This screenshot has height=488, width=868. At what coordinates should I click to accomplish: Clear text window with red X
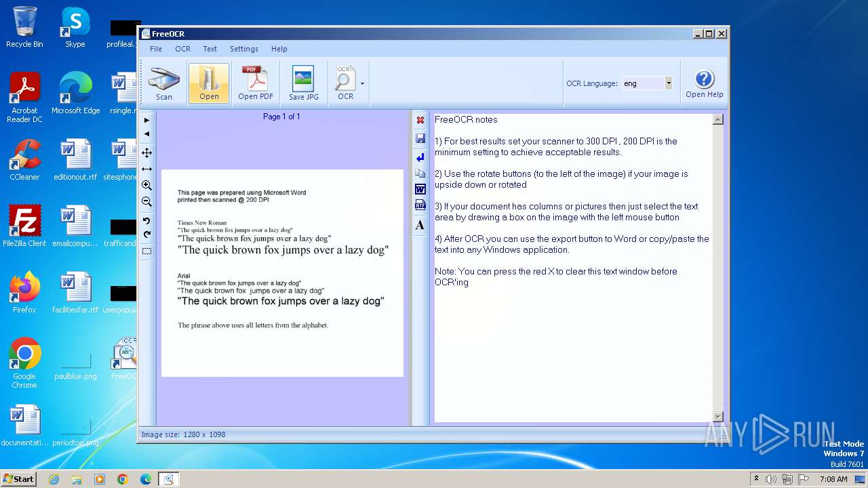point(420,120)
